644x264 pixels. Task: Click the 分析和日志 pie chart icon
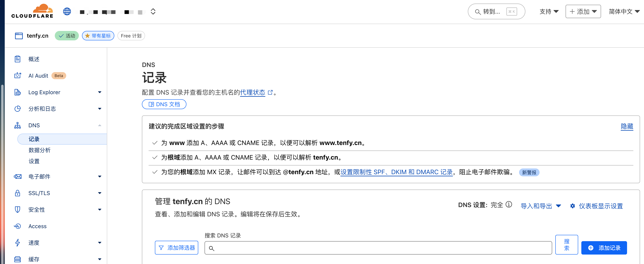tap(18, 109)
